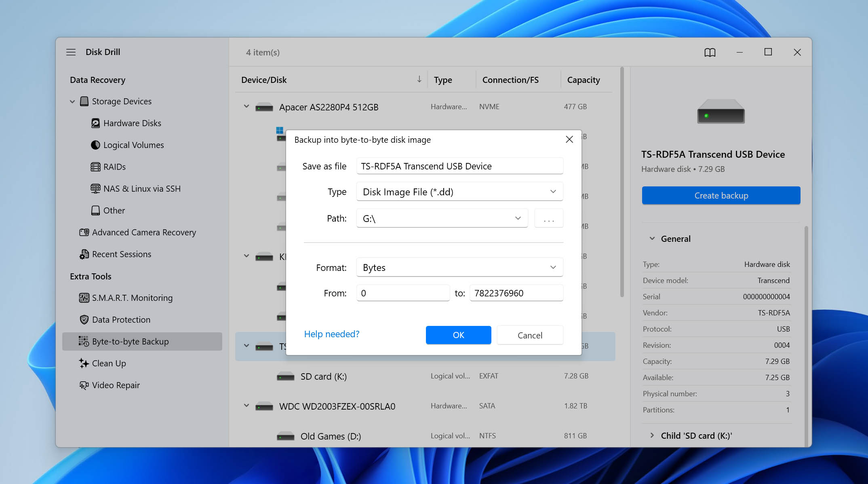Click Cancel in the backup dialog

[x=530, y=335]
